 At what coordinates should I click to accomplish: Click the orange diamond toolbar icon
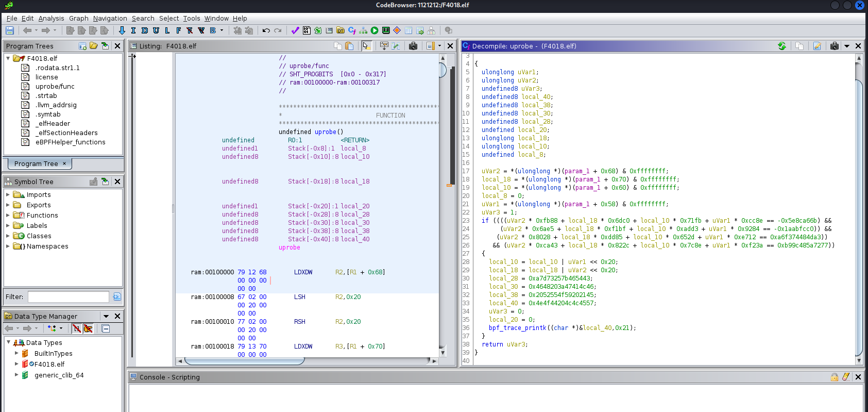(397, 30)
